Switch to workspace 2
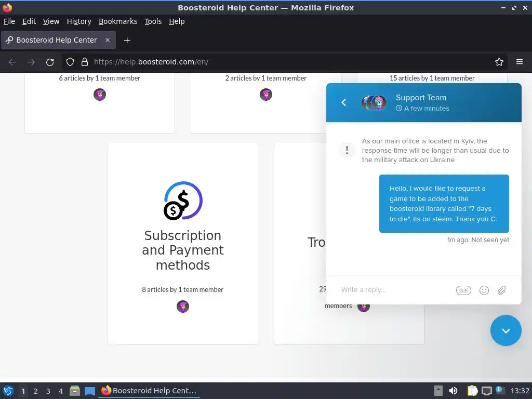 (x=36, y=391)
